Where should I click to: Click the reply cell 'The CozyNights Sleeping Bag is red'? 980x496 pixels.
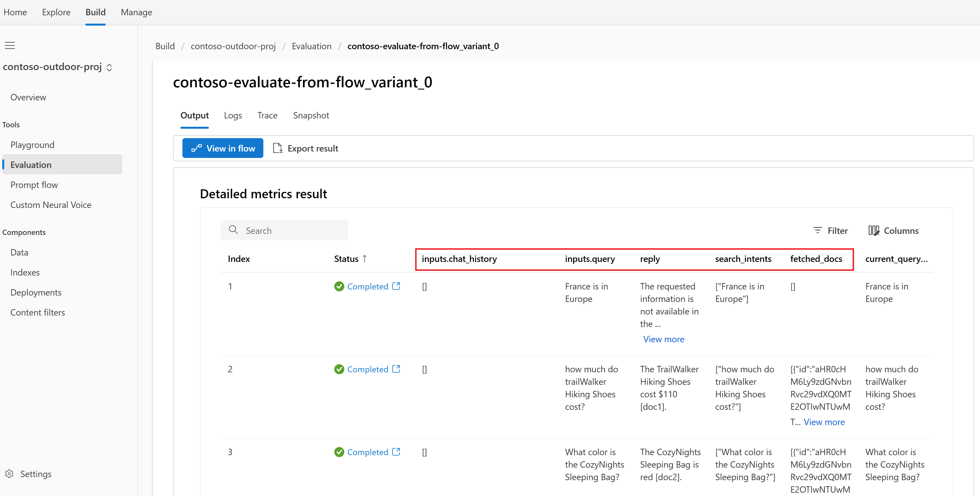[x=670, y=464]
